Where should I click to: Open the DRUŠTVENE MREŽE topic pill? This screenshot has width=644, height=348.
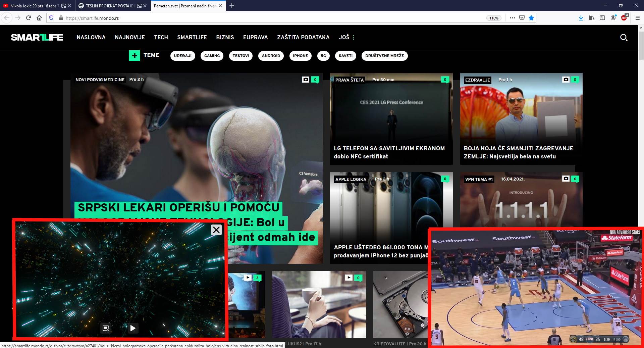pos(384,56)
